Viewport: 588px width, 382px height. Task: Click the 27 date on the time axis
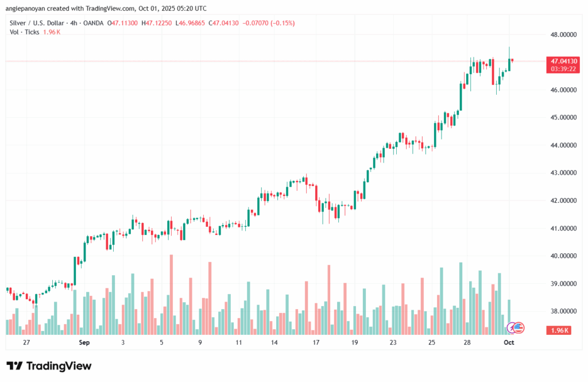point(26,342)
